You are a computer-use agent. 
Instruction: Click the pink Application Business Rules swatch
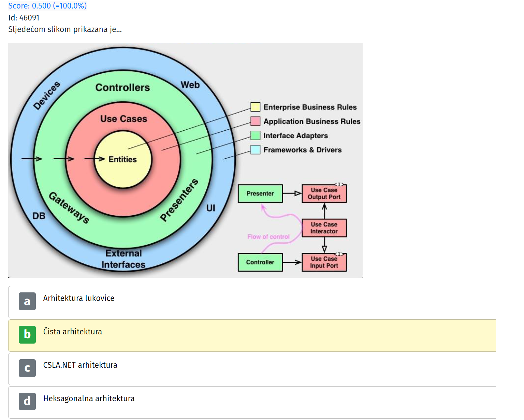(256, 121)
